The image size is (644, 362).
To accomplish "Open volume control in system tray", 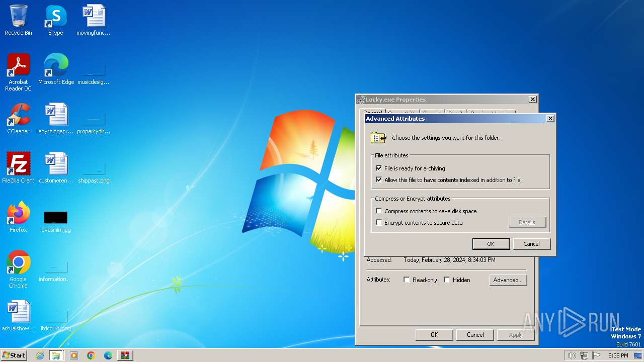I will click(x=572, y=355).
